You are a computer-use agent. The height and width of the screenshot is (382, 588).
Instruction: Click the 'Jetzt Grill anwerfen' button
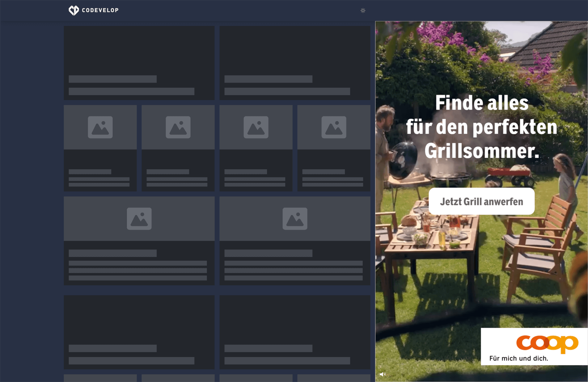[481, 201]
